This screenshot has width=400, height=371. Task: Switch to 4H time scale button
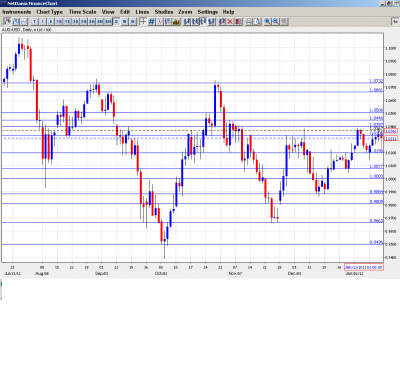click(100, 22)
